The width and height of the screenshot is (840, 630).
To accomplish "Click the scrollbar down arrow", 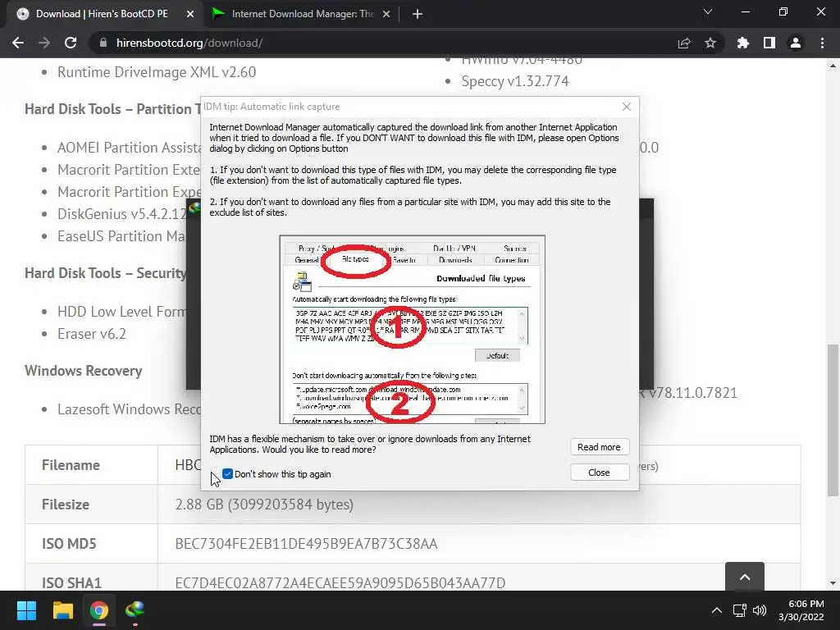I will (832, 583).
